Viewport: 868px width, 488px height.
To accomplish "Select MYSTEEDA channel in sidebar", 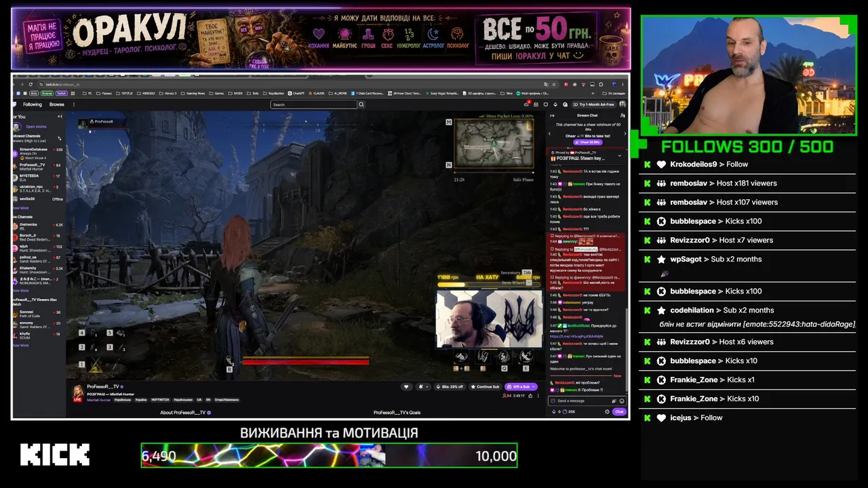I will point(38,177).
